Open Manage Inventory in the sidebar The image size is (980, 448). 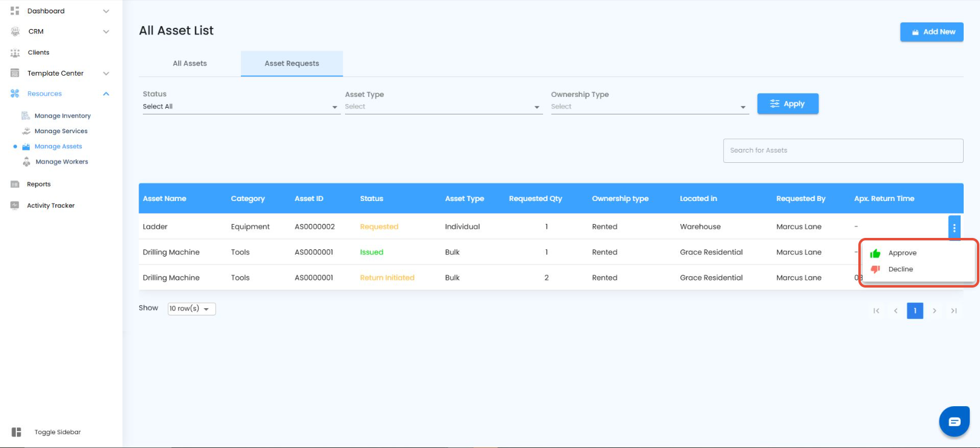coord(62,116)
